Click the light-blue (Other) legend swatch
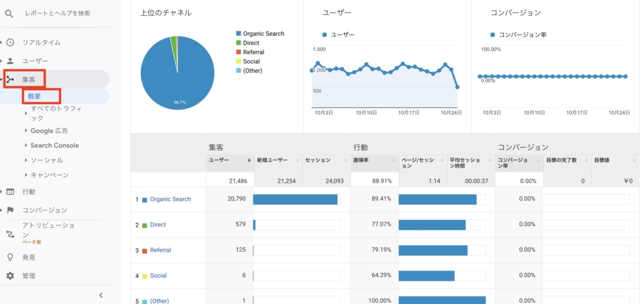 coord(238,70)
